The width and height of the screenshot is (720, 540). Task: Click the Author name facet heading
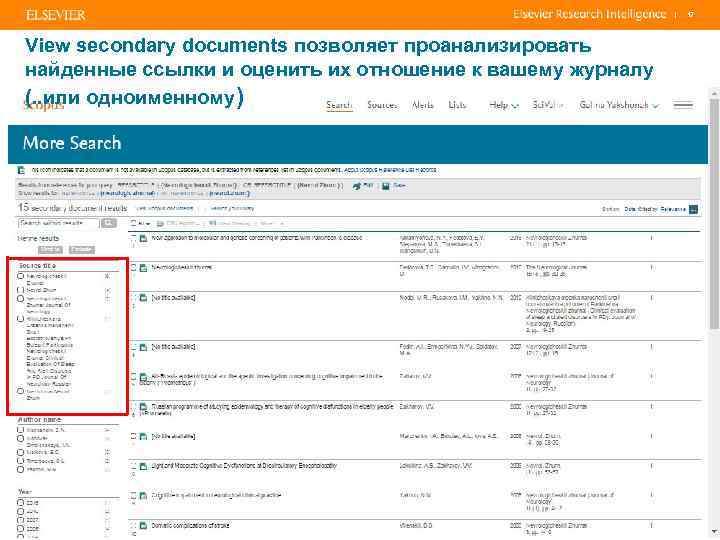[39, 420]
